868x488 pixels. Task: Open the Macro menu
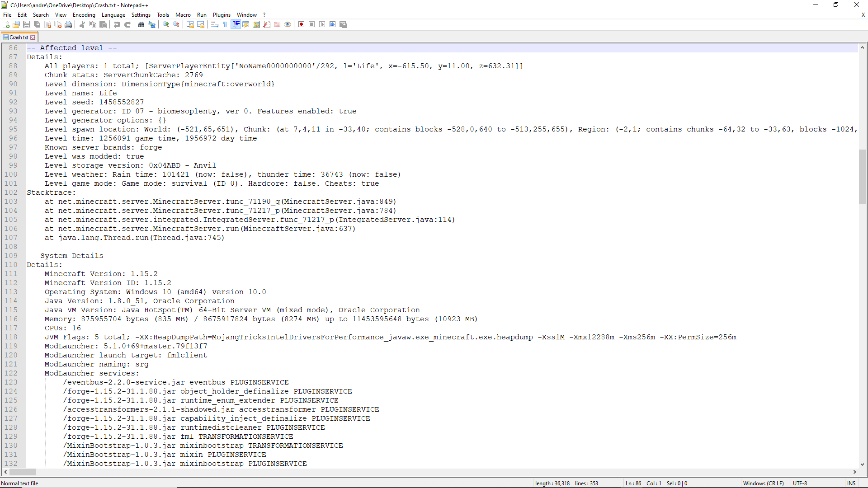tap(183, 14)
